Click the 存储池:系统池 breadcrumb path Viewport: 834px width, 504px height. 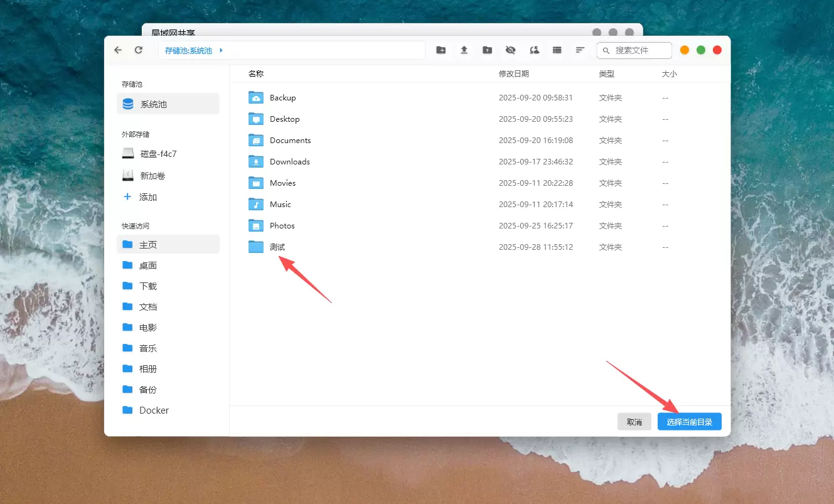point(188,50)
